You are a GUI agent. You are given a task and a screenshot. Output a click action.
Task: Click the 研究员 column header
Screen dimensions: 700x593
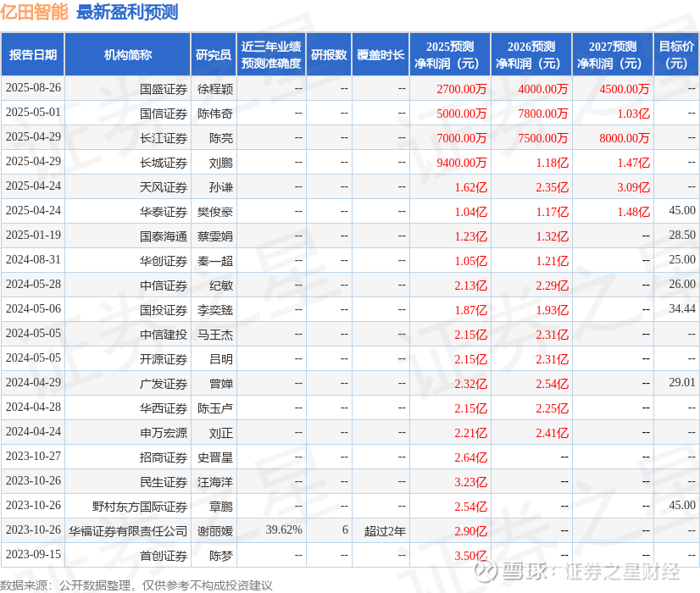(x=214, y=54)
